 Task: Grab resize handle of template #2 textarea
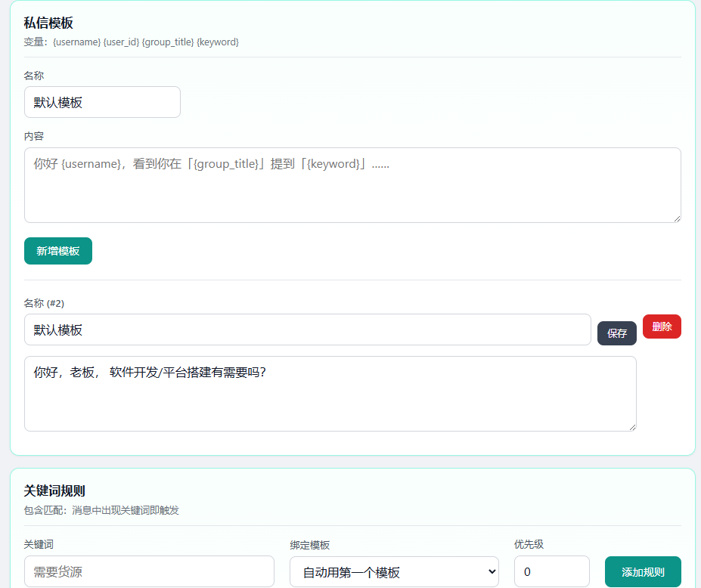[x=633, y=427]
